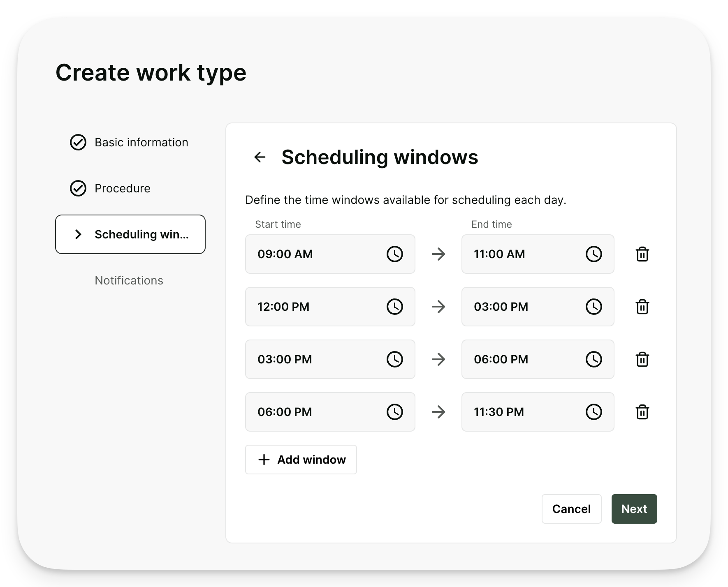Viewport: 728px width, 587px height.
Task: Click the End time column label
Action: [x=492, y=224]
